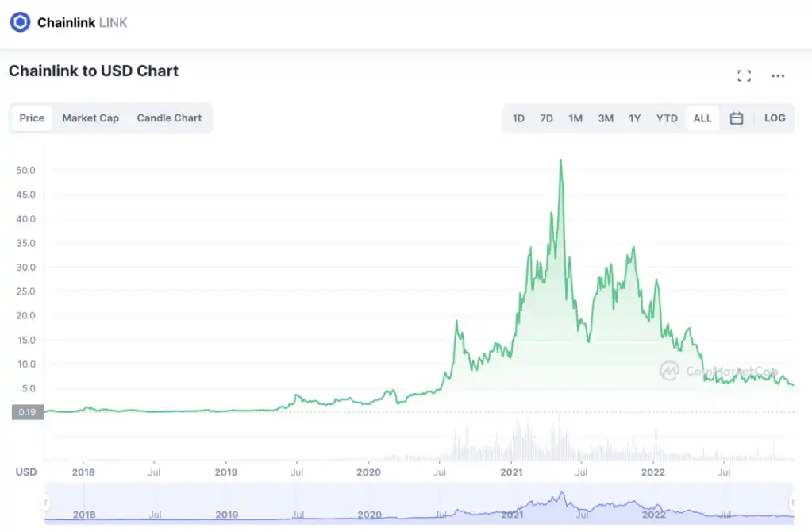Image resolution: width=812 pixels, height=532 pixels.
Task: Click right handle of timeline range slider
Action: [793, 503]
